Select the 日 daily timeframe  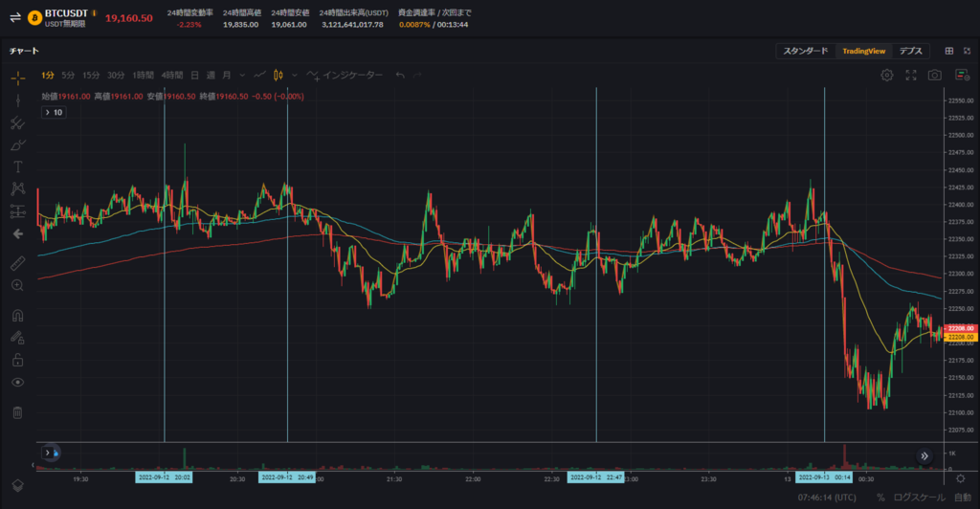click(x=194, y=75)
